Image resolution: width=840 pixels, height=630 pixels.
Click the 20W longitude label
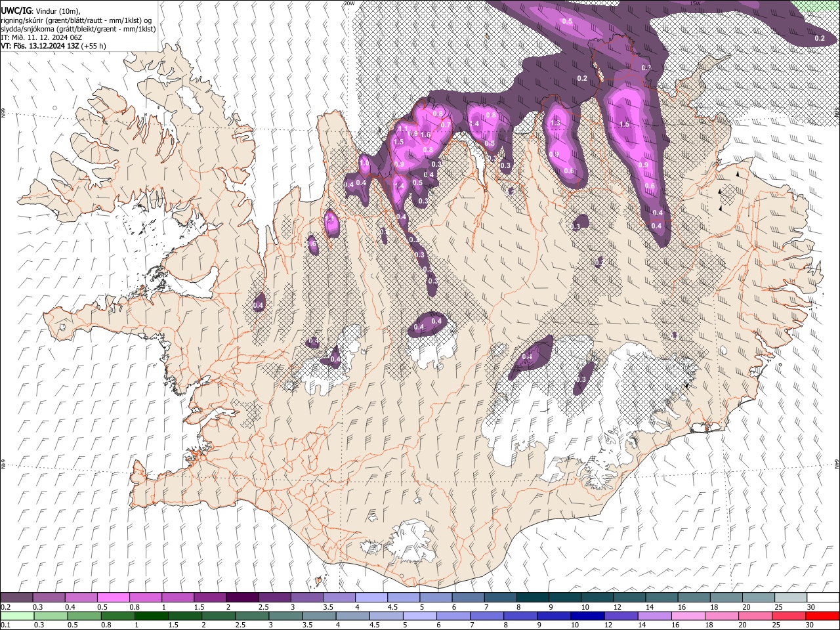(x=349, y=3)
